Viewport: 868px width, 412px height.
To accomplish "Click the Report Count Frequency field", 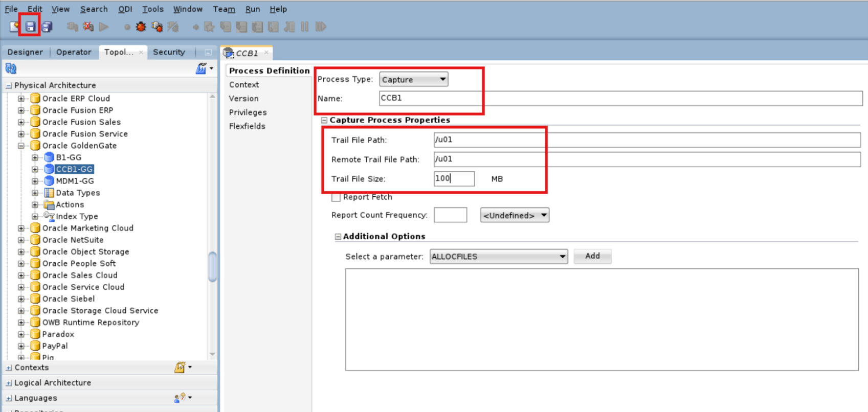I will 450,215.
